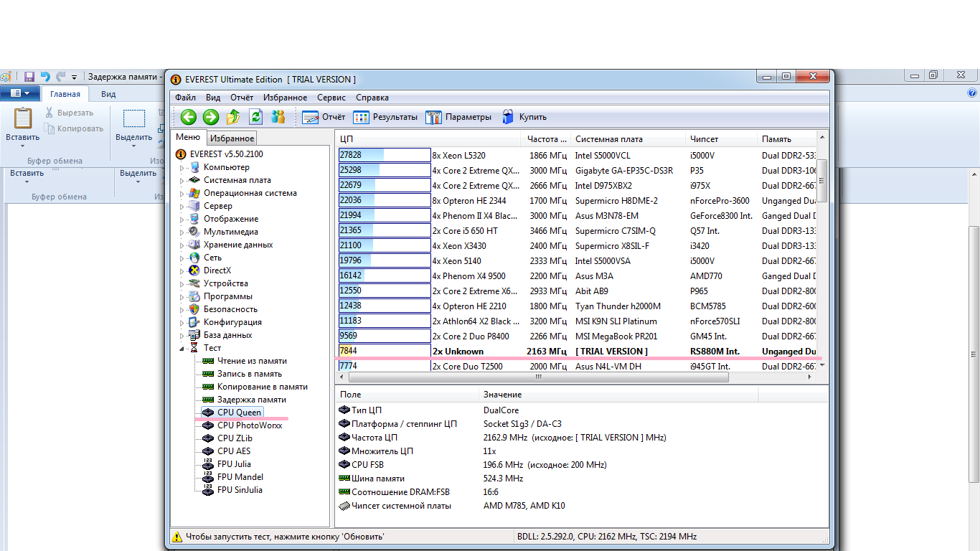Open the Paint quick access toolbar dropdown arrow
Viewport: 980px width, 551px height.
click(75, 76)
